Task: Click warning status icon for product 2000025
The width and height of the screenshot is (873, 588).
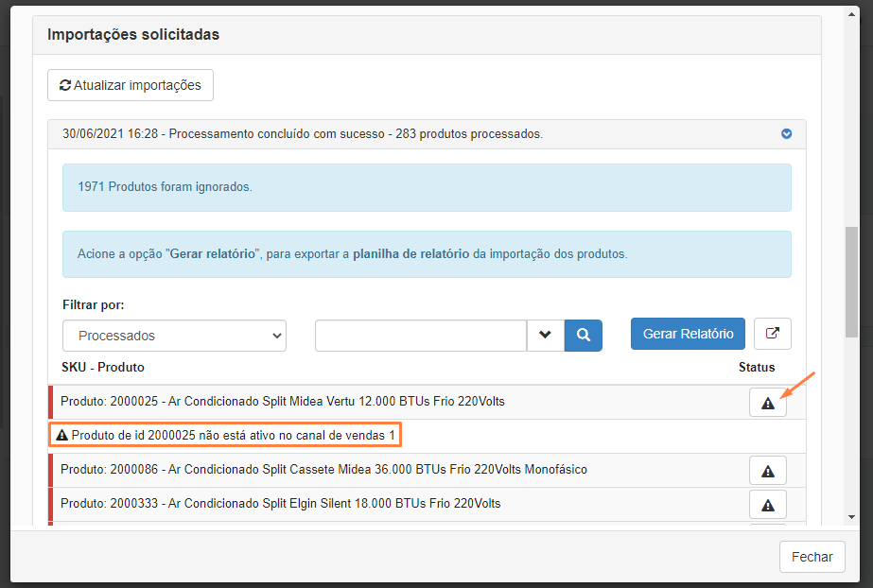Action: click(767, 403)
